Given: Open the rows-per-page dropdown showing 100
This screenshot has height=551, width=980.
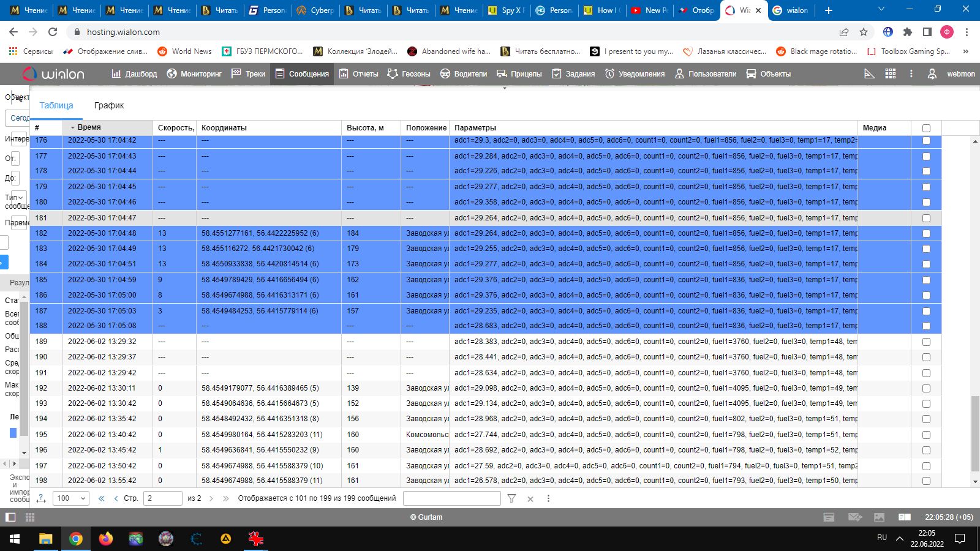Looking at the screenshot, I should pyautogui.click(x=71, y=498).
